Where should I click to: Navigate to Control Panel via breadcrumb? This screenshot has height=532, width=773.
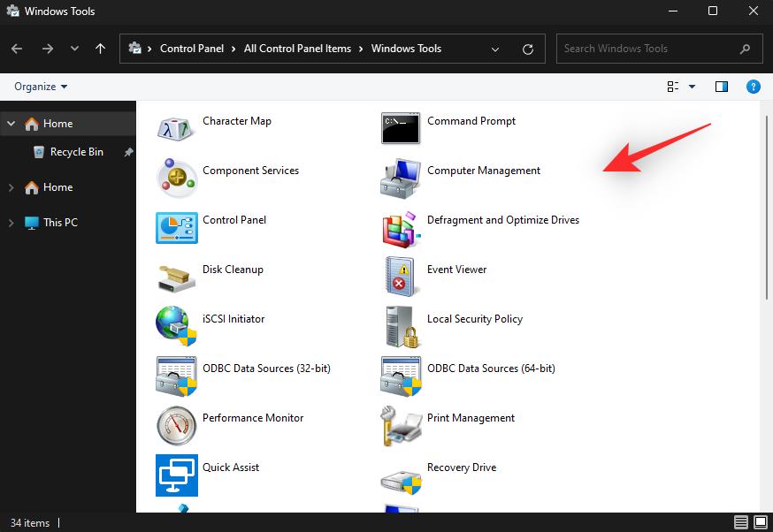click(193, 49)
